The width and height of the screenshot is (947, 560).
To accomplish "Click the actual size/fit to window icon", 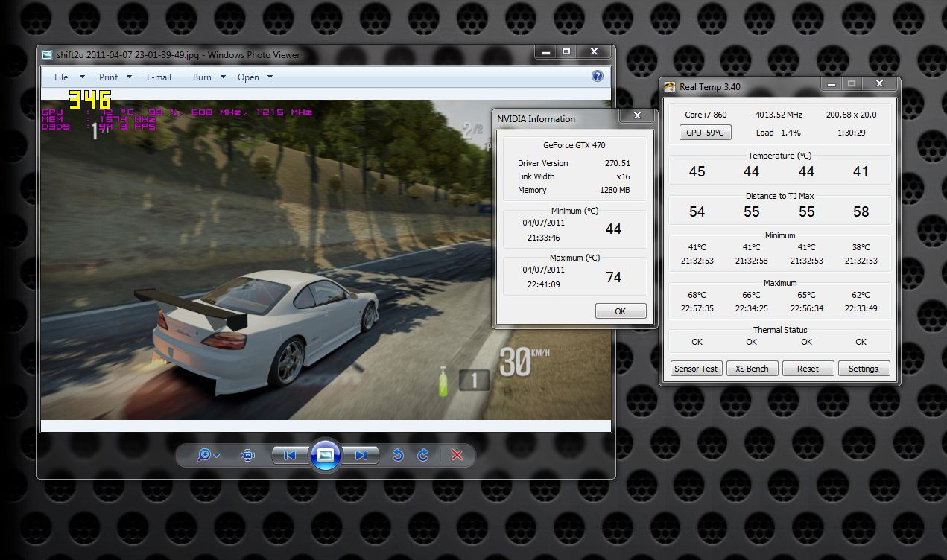I will [x=248, y=455].
